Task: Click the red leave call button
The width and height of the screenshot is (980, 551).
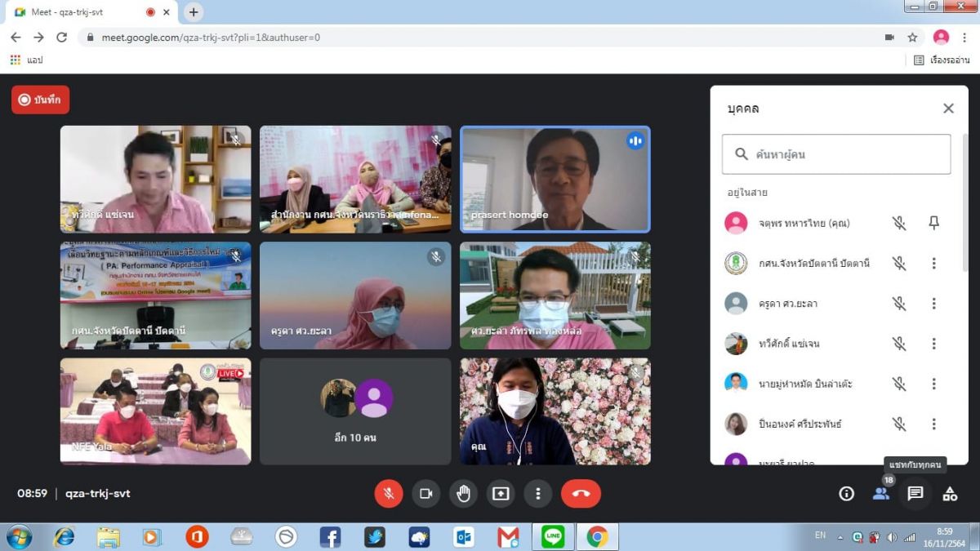Action: pos(581,494)
